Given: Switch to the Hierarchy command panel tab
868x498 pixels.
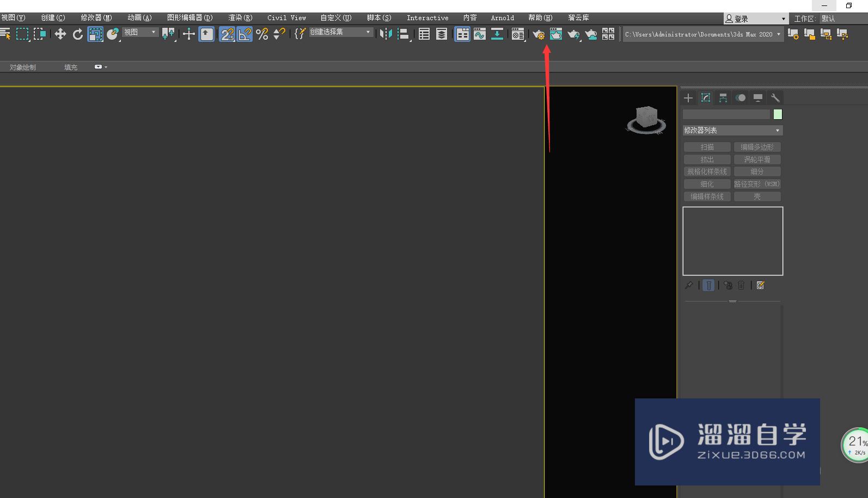Looking at the screenshot, I should pos(723,98).
